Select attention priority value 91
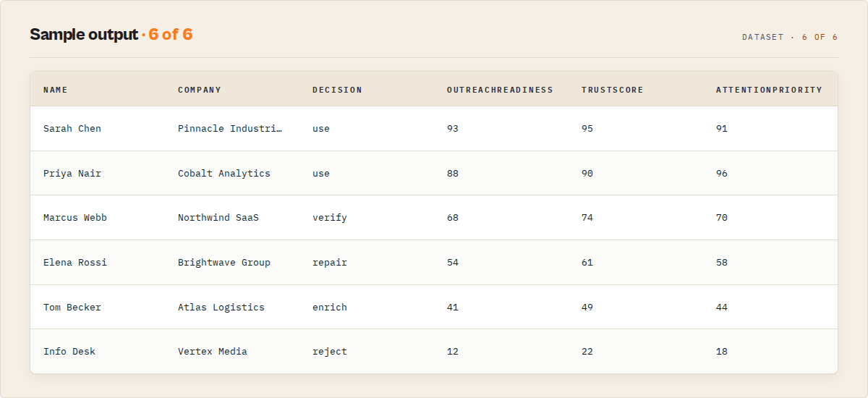868x398 pixels. click(x=722, y=129)
